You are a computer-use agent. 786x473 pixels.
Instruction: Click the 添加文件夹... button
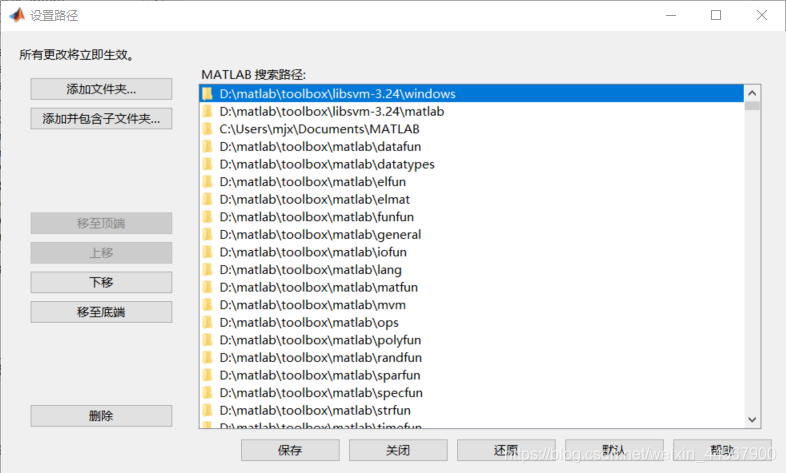[x=101, y=89]
